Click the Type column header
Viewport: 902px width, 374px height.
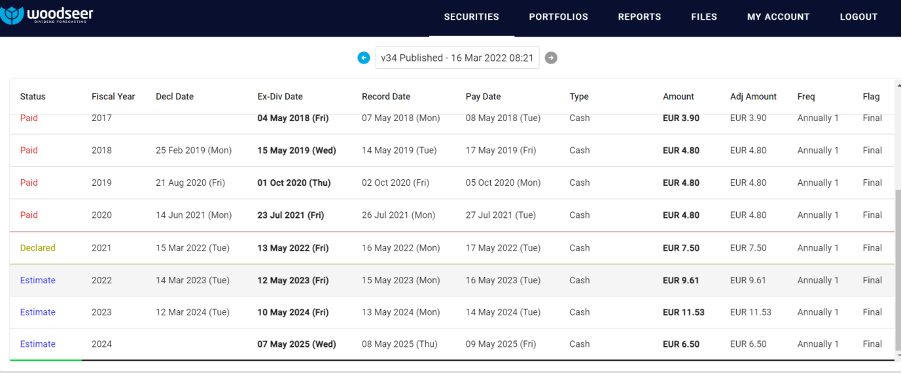pyautogui.click(x=579, y=97)
